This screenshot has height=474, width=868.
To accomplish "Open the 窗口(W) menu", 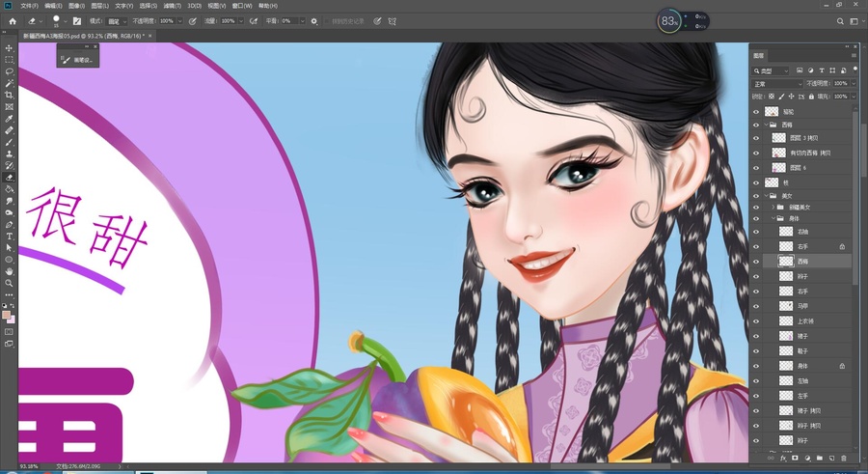I will [x=242, y=6].
